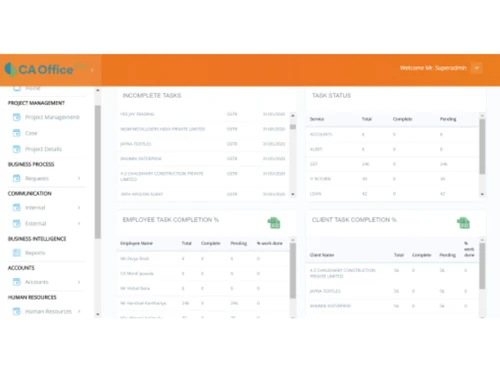Click Employee Task Completion scrollbar thumb
The height and width of the screenshot is (375, 500).
(293, 271)
